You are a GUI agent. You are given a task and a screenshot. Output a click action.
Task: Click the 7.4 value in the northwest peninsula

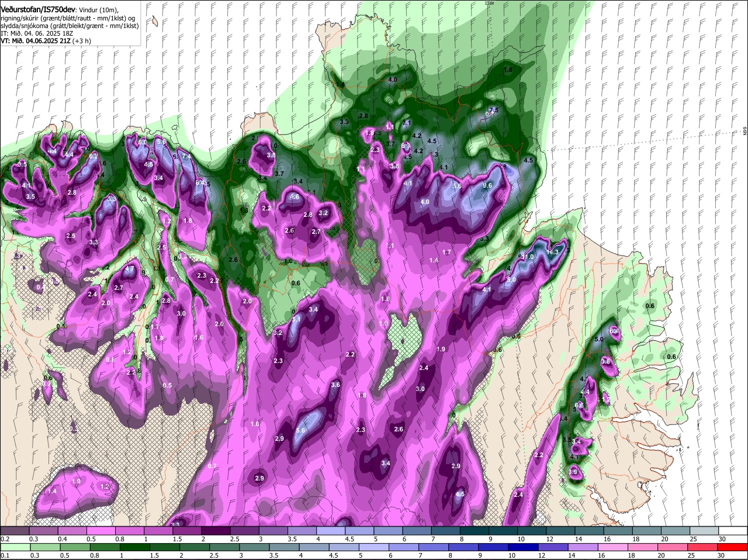186,156
